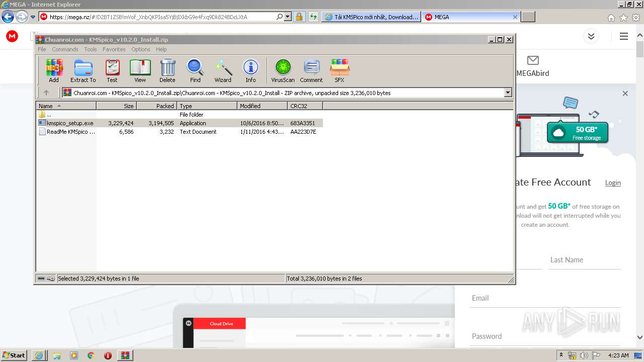644x362 pixels.
Task: Click the page scrollbar down arrow
Action: [x=640, y=337]
